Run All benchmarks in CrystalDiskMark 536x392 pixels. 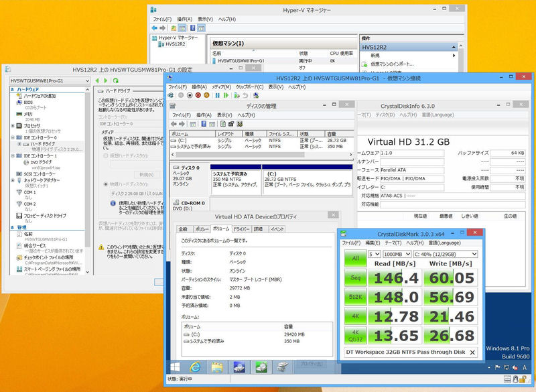click(x=355, y=258)
